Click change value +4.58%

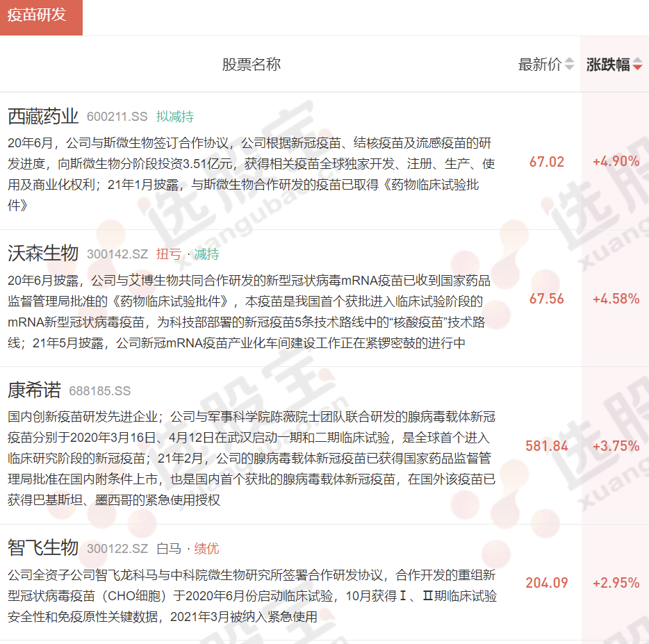616,299
